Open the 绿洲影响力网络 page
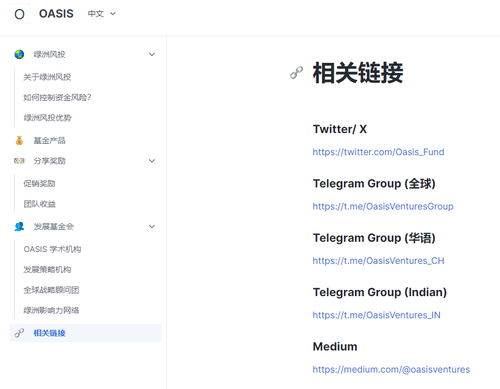 [x=51, y=310]
